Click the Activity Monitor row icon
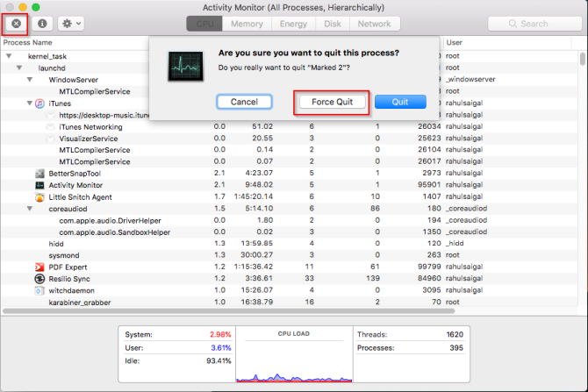This screenshot has width=588, height=392. pyautogui.click(x=39, y=185)
